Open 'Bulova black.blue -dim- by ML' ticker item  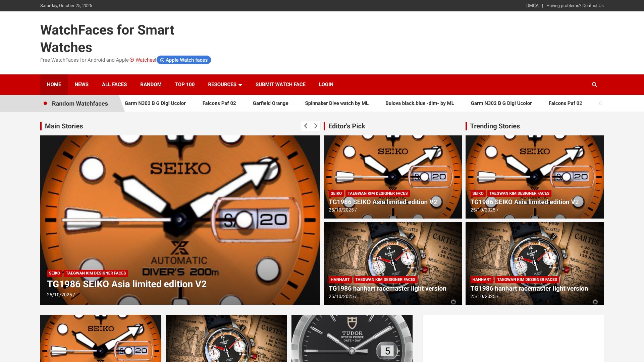pos(420,103)
